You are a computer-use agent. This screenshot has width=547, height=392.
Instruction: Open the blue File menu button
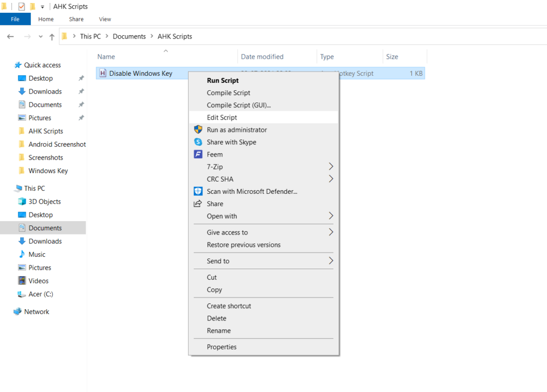coord(15,19)
